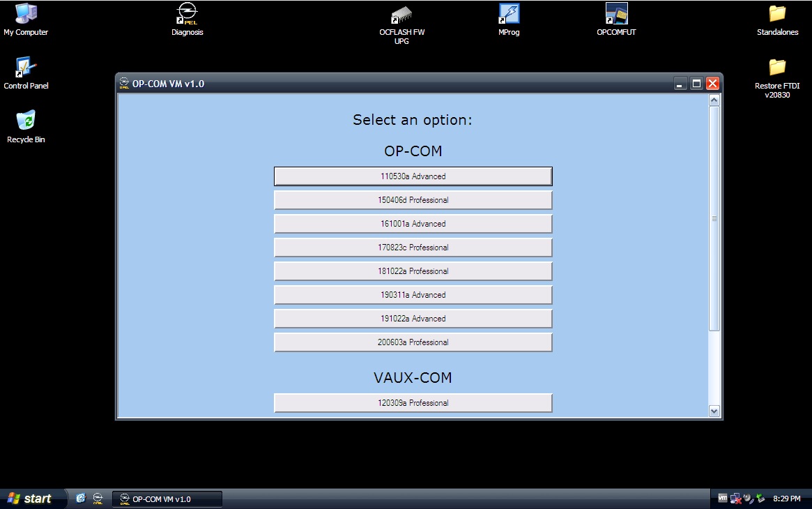The height and width of the screenshot is (509, 812).
Task: Pick the 200603a Professional button
Action: 413,342
